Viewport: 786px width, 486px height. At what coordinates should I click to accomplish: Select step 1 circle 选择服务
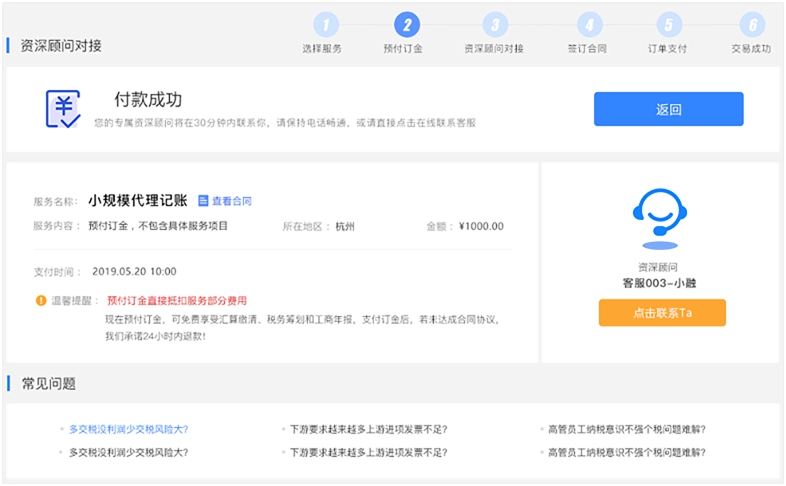[x=326, y=25]
